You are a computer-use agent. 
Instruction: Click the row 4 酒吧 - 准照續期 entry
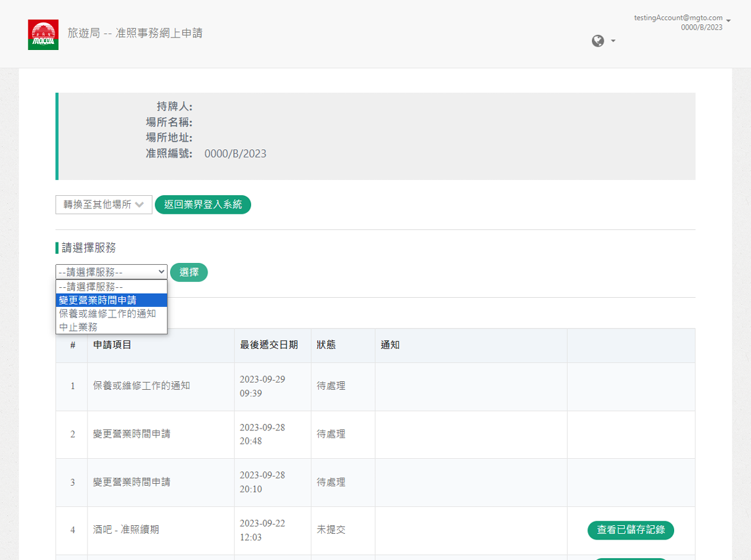pos(126,530)
